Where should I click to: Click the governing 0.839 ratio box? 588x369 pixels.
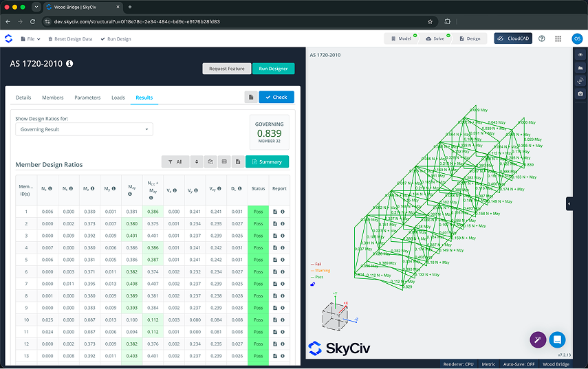click(x=270, y=132)
